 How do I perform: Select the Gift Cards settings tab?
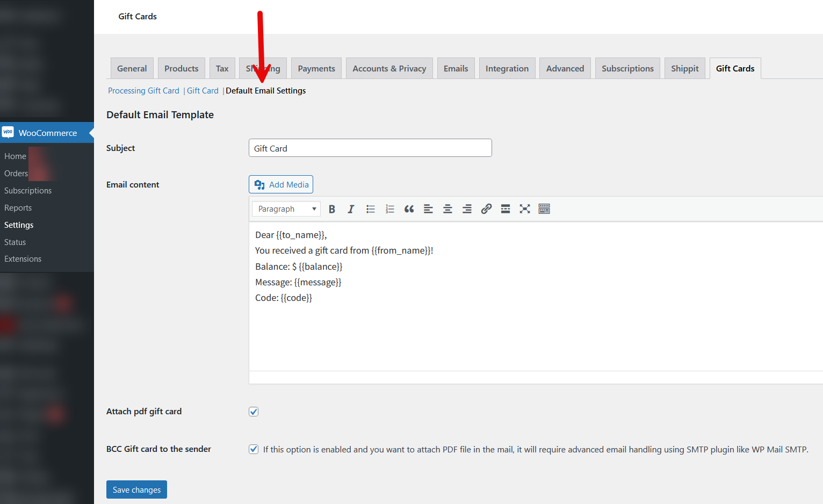(x=735, y=68)
